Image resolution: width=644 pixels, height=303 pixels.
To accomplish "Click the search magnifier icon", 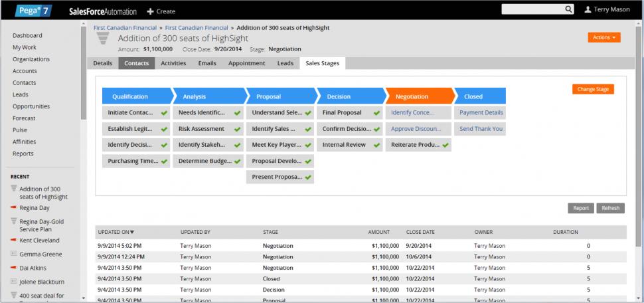I will (568, 9).
